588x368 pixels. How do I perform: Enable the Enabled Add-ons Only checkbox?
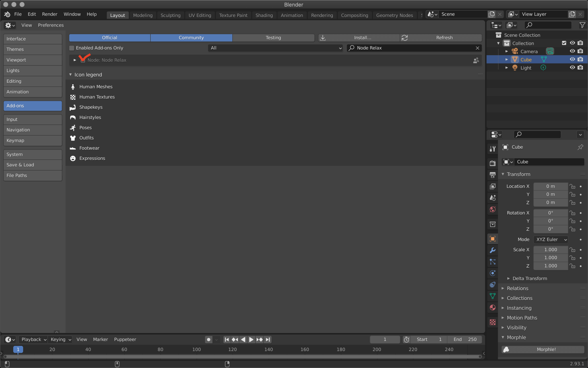(x=71, y=48)
